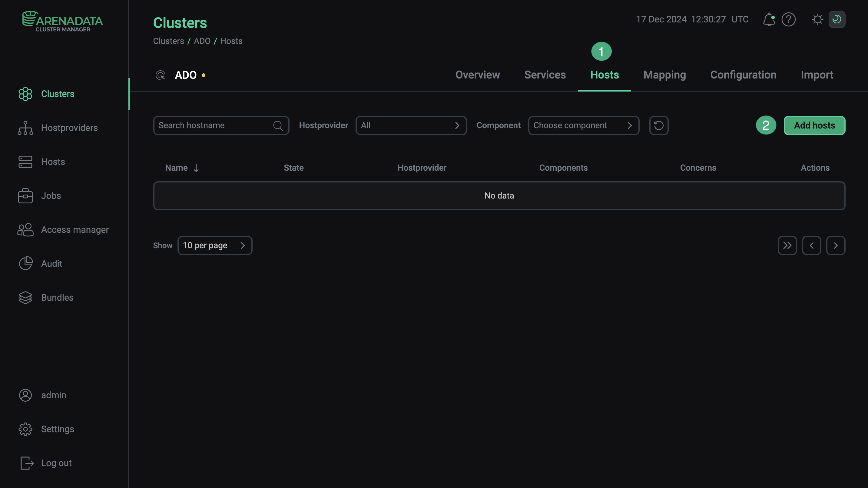Viewport: 868px width, 488px height.
Task: Open notifications via the bell icon
Action: click(x=769, y=19)
